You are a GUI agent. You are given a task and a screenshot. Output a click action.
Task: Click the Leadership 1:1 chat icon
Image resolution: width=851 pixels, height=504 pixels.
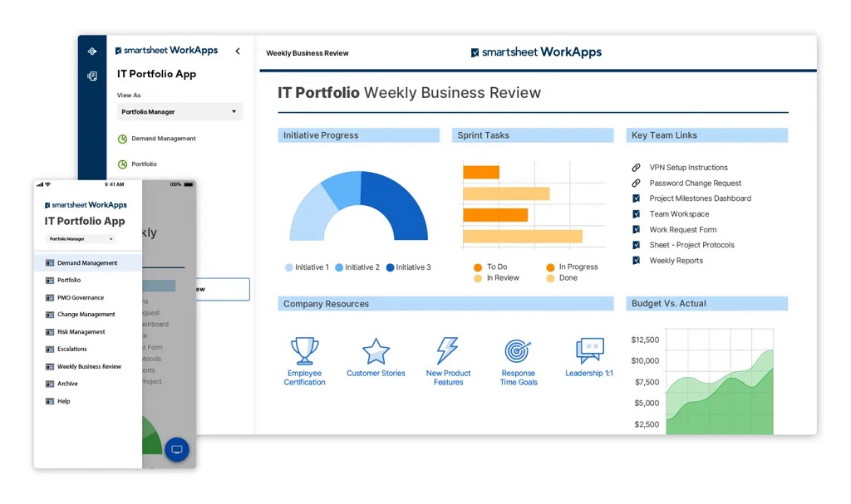point(589,350)
